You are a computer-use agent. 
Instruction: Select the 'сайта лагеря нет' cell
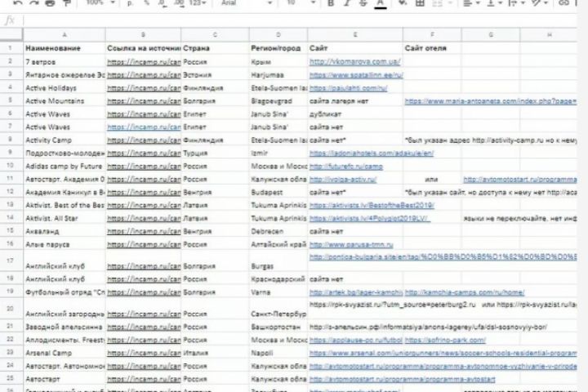(355, 101)
